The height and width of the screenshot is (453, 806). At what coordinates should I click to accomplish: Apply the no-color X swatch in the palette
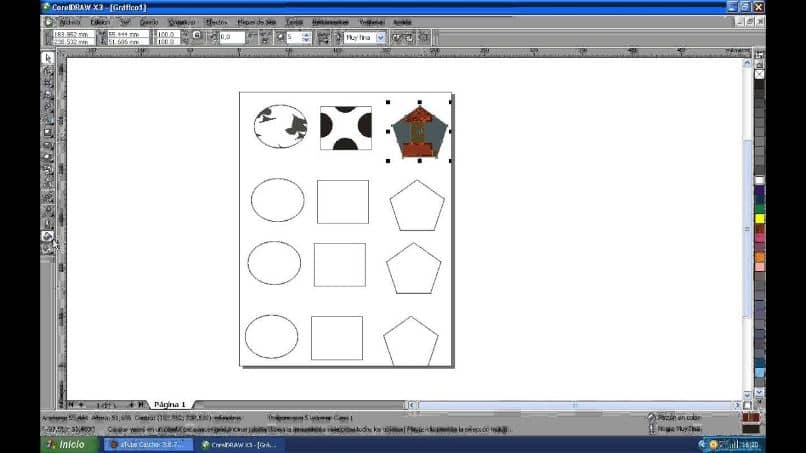click(759, 75)
